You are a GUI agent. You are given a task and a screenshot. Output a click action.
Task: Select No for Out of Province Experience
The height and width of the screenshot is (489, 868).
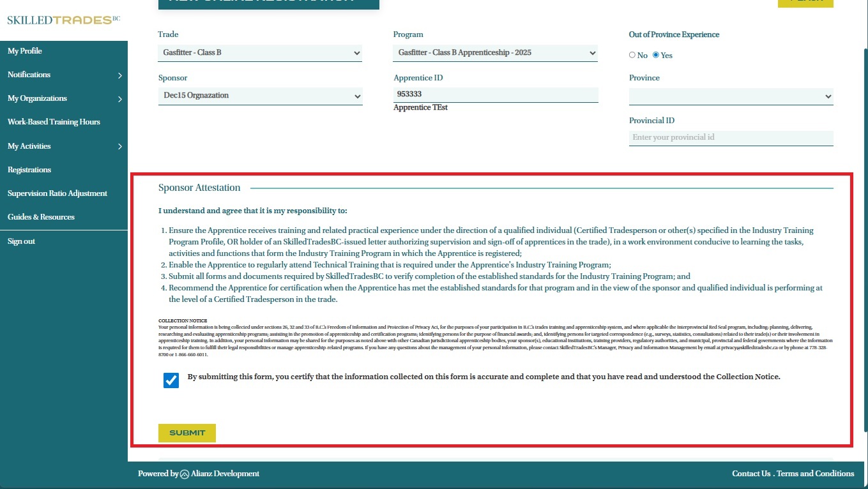coord(632,55)
